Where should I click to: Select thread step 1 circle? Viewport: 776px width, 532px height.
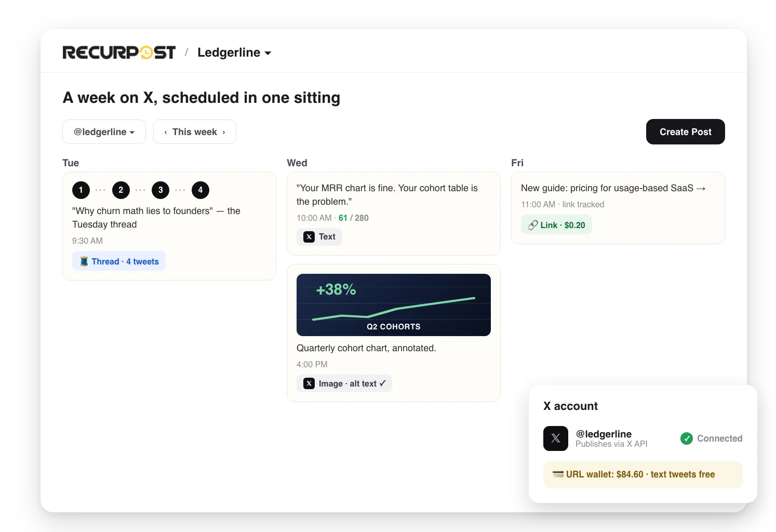pos(81,190)
